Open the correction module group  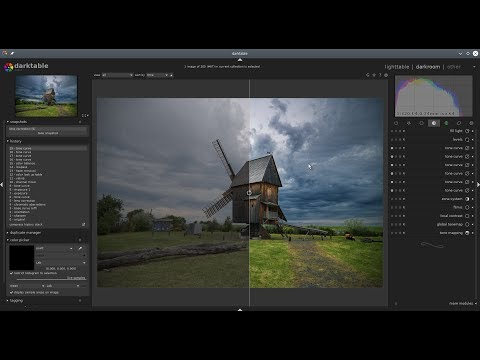pyautogui.click(x=459, y=123)
